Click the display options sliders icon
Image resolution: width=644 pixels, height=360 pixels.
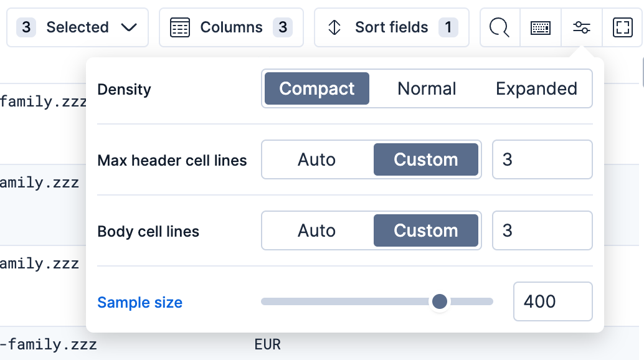(581, 27)
